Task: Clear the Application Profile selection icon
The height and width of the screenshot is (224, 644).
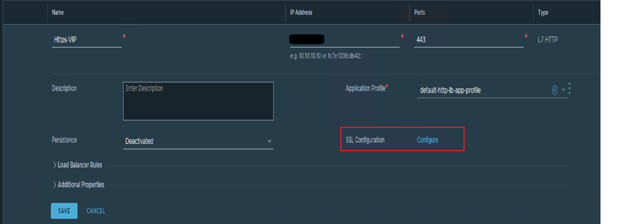Action: [x=555, y=90]
